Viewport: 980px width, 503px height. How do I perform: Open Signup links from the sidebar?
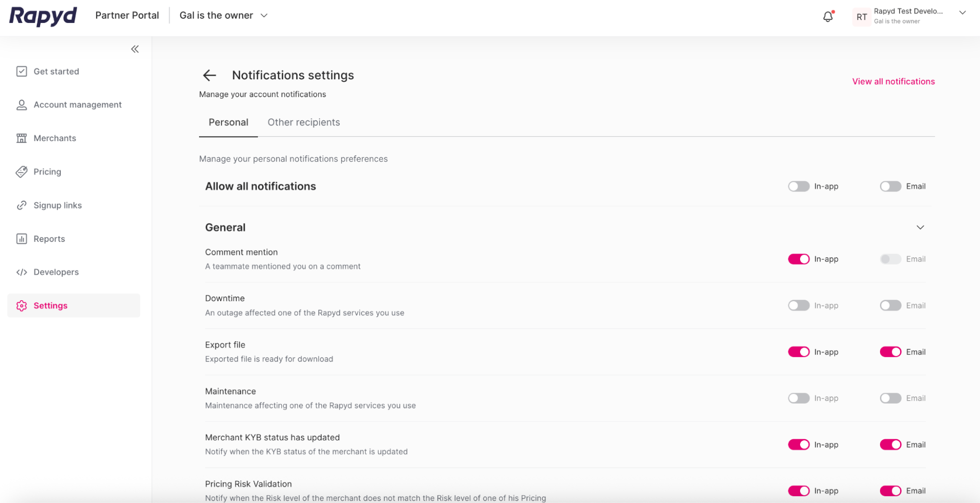point(57,205)
